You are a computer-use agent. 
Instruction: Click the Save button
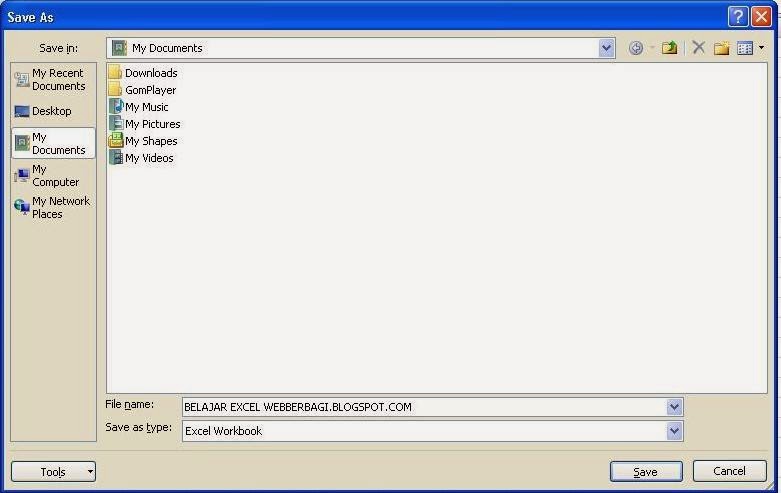pos(646,472)
